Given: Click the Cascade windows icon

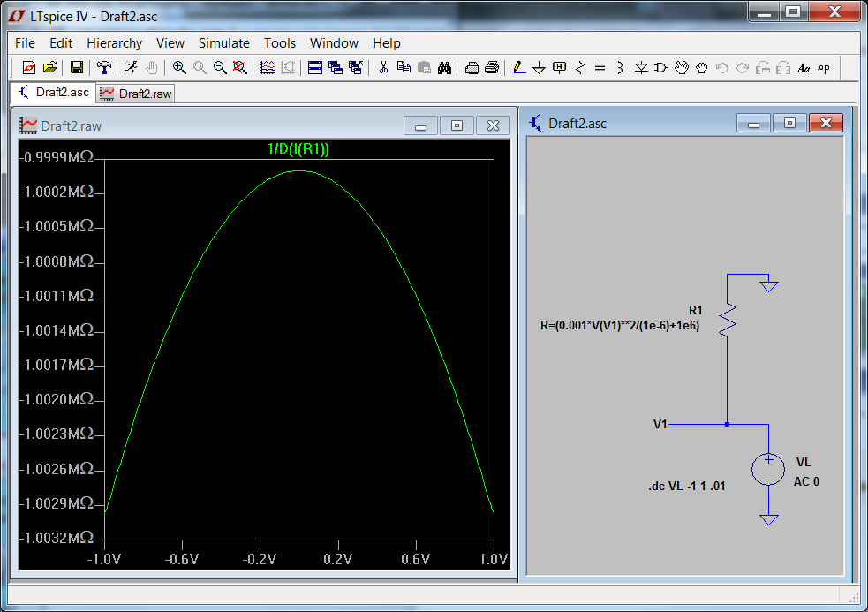Looking at the screenshot, I should pos(336,68).
